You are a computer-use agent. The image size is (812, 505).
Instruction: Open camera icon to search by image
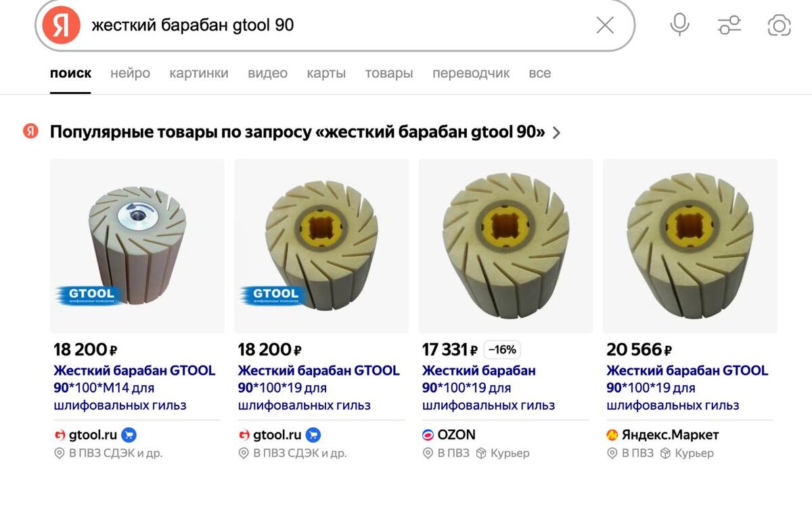coord(779,25)
